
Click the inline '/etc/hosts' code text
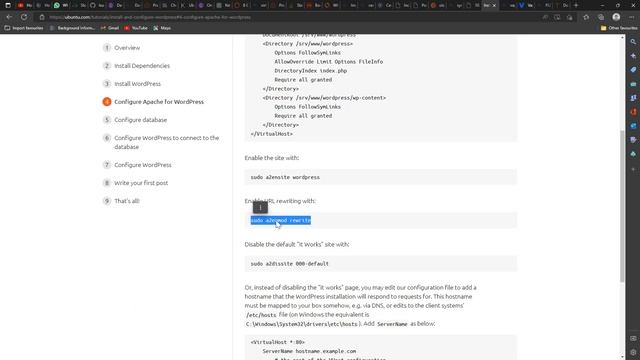click(261, 315)
